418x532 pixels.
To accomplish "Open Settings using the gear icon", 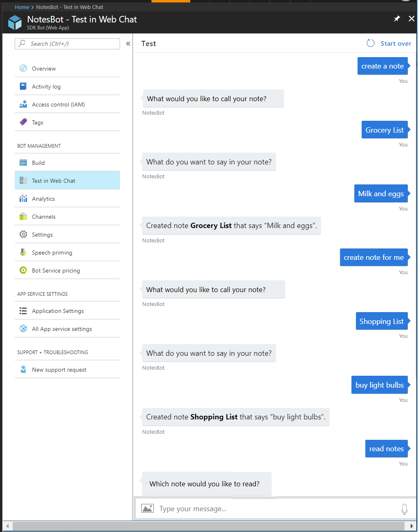I will point(23,234).
